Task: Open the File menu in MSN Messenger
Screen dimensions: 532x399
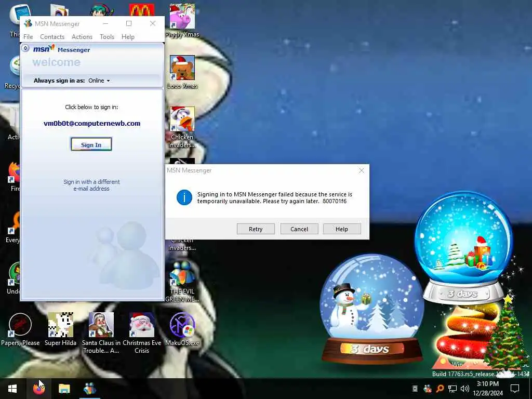Action: tap(28, 37)
